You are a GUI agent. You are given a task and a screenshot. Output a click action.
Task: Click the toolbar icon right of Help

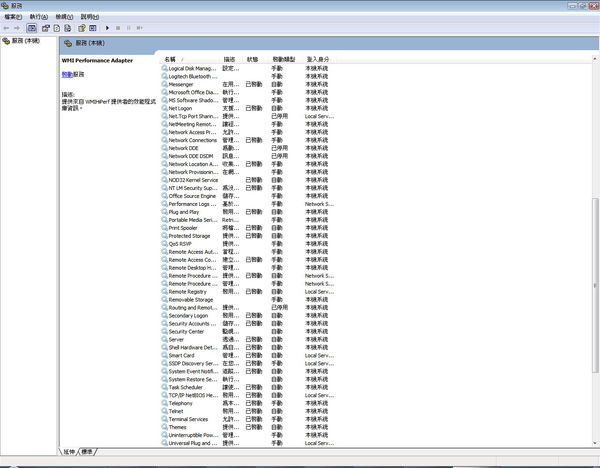tap(93, 28)
